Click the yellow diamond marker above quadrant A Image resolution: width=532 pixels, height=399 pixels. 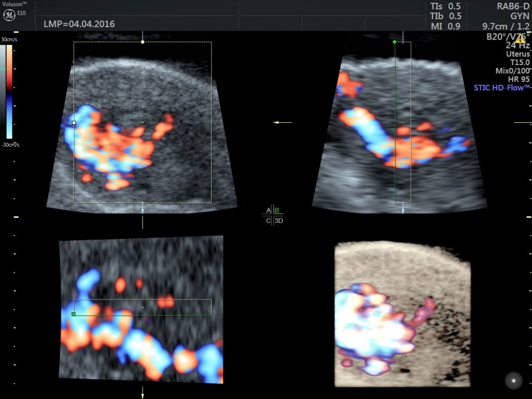tap(143, 41)
